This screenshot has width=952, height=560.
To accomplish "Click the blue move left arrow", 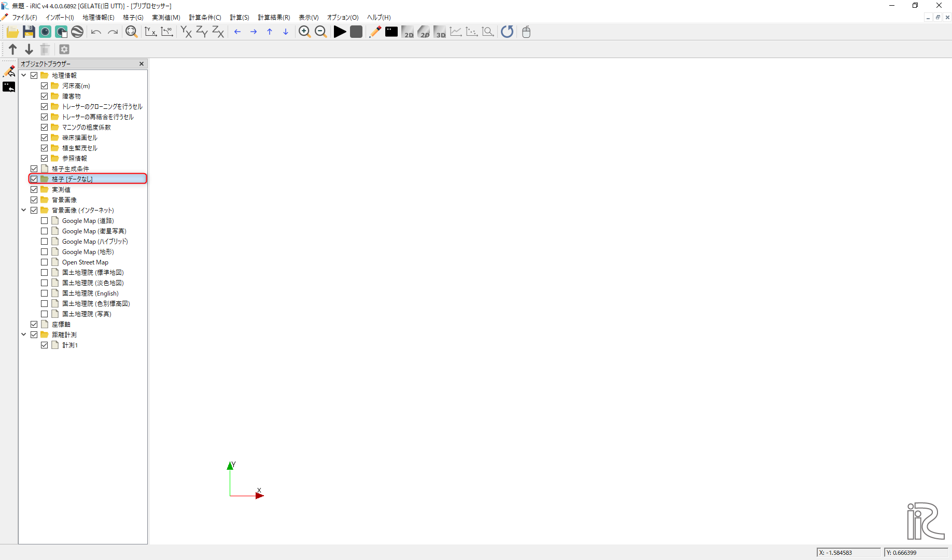I will click(237, 32).
